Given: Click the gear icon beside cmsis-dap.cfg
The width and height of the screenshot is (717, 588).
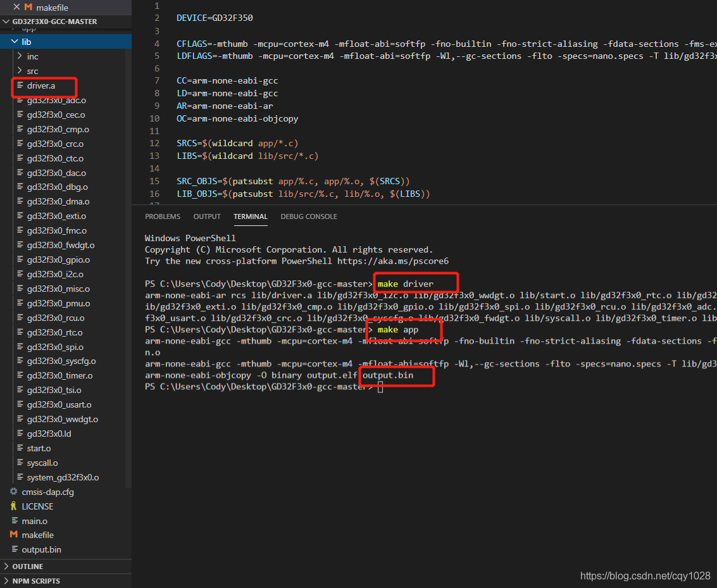Looking at the screenshot, I should tap(14, 492).
